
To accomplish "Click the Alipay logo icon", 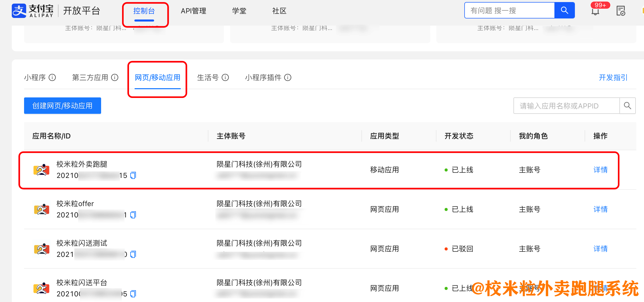I will click(x=19, y=11).
